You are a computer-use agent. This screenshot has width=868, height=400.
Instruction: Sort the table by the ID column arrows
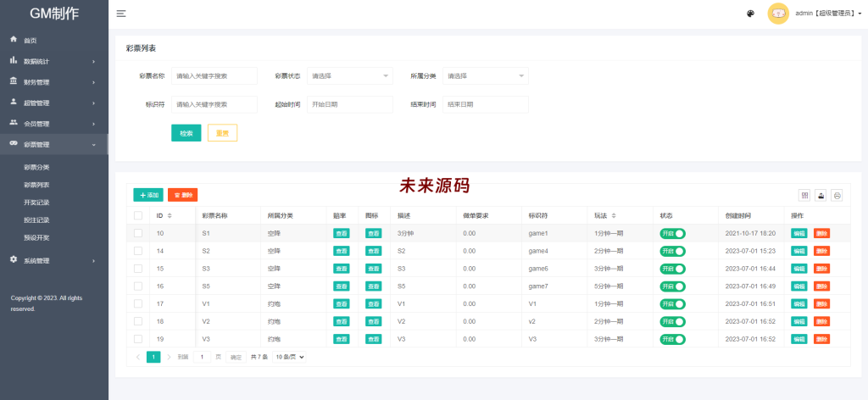(x=170, y=216)
